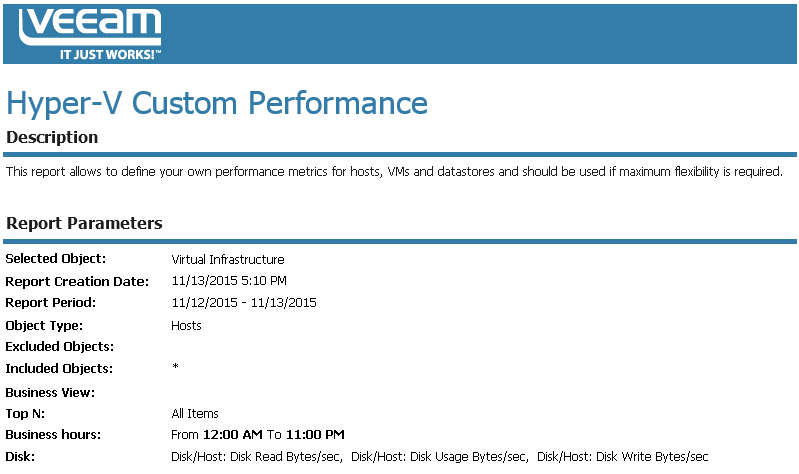Click the Veeam logo in the banner
The height and width of the screenshot is (474, 799).
click(90, 26)
